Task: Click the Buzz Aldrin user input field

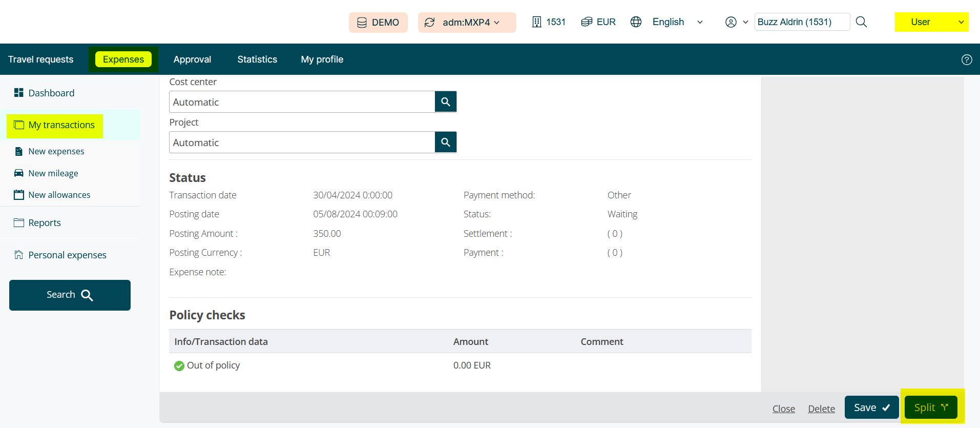Action: click(x=801, y=22)
